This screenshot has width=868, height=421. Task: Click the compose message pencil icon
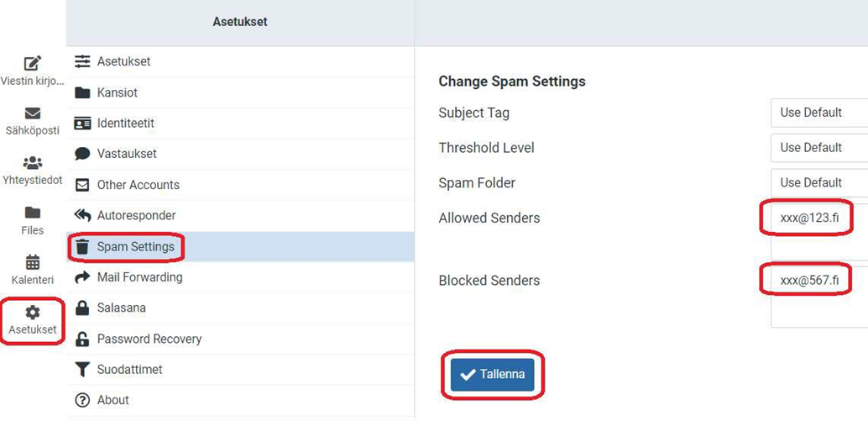tap(33, 63)
